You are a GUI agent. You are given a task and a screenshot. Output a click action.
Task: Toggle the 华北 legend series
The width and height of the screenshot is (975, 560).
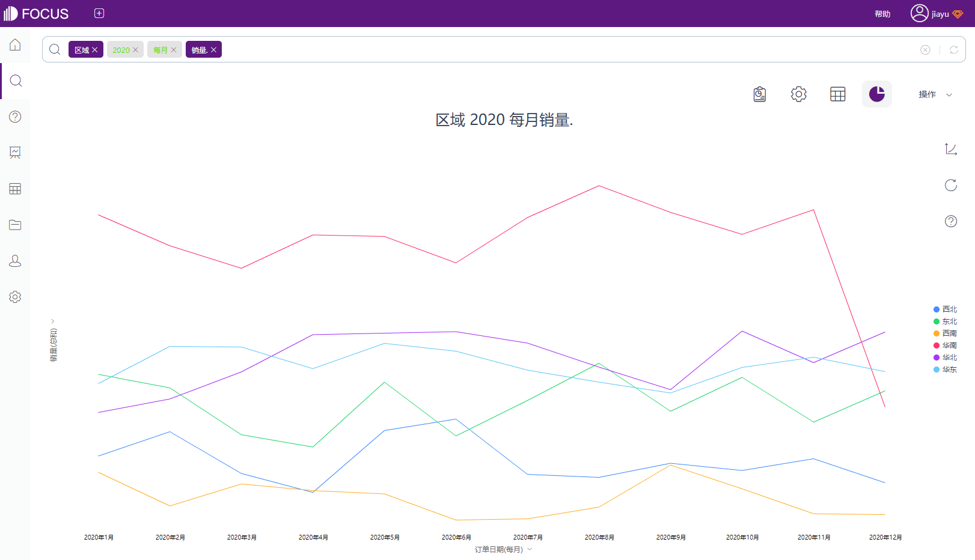pos(945,358)
